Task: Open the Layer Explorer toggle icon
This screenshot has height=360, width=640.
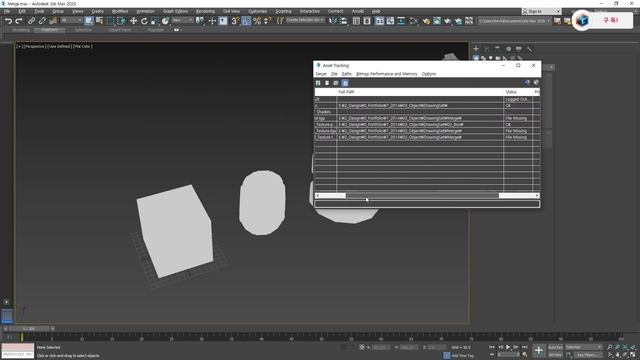Action: 367,21
